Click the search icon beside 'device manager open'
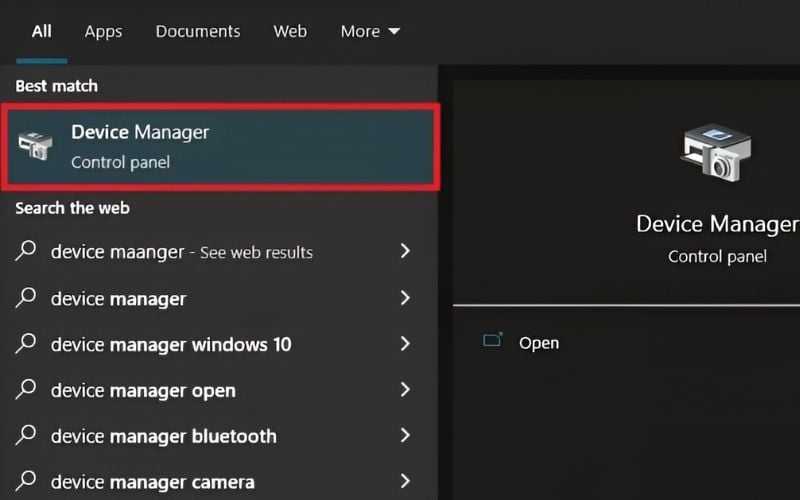Viewport: 800px width, 500px height. click(26, 389)
